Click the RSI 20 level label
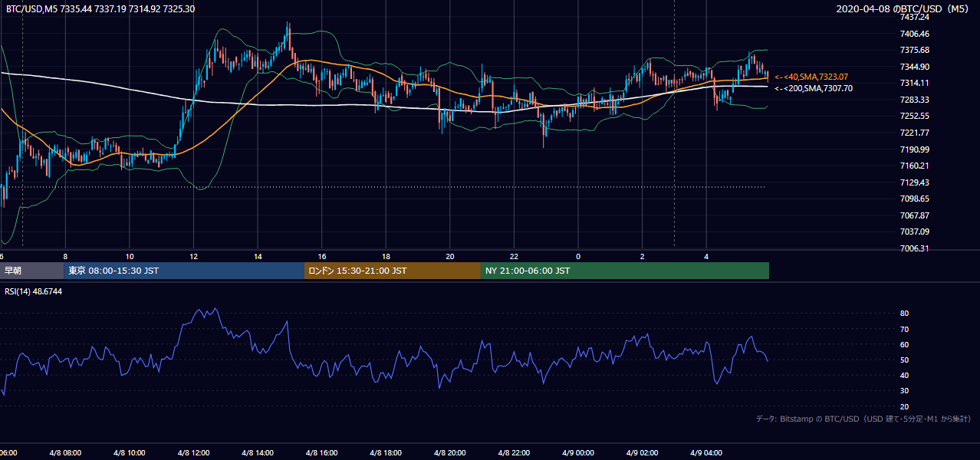 coord(905,406)
